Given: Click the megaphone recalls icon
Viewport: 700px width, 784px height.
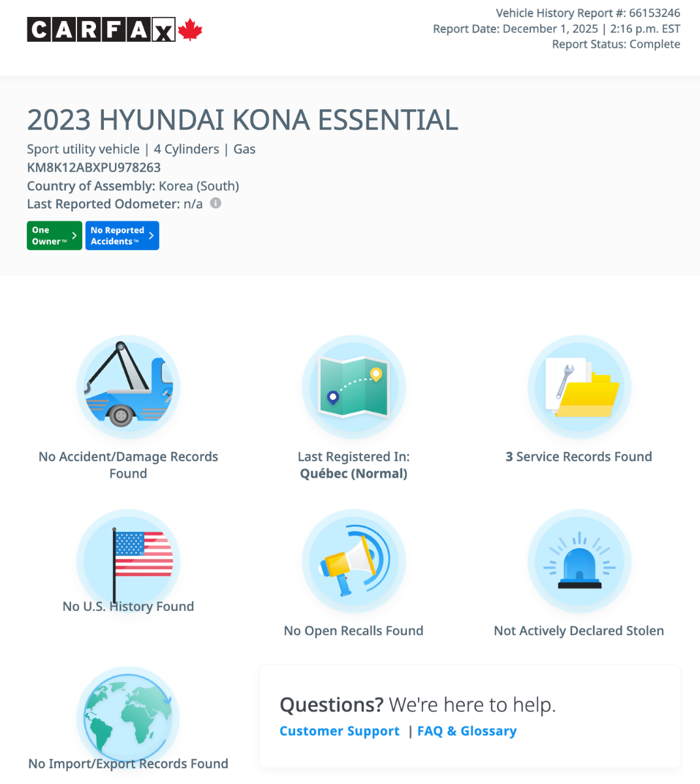Looking at the screenshot, I should tap(353, 562).
